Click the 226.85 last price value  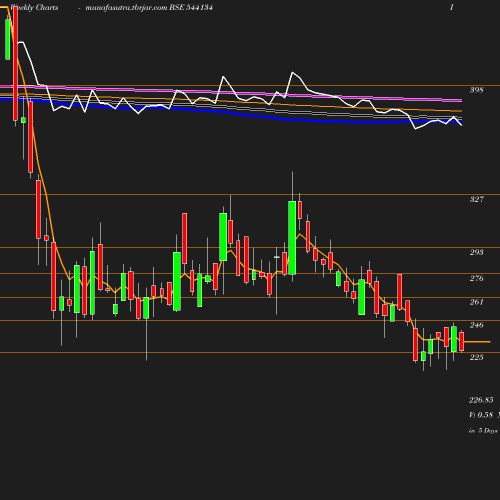tap(481, 400)
